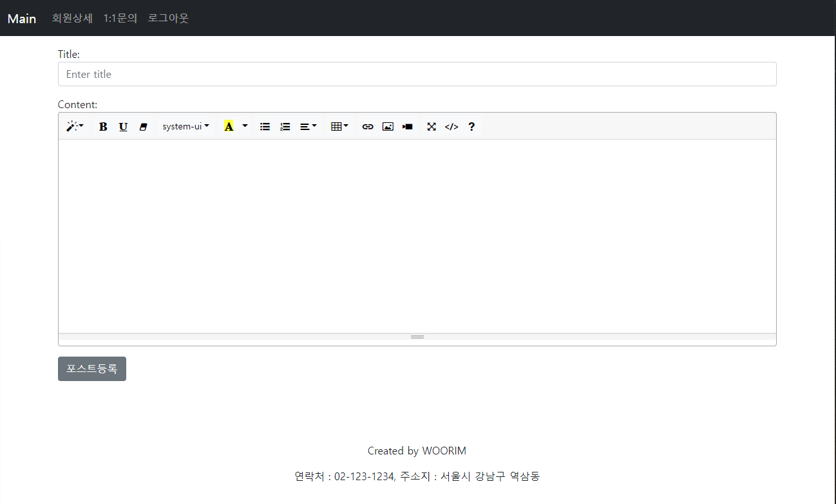Click the Enter title input field
This screenshot has height=504, width=836.
click(x=417, y=74)
